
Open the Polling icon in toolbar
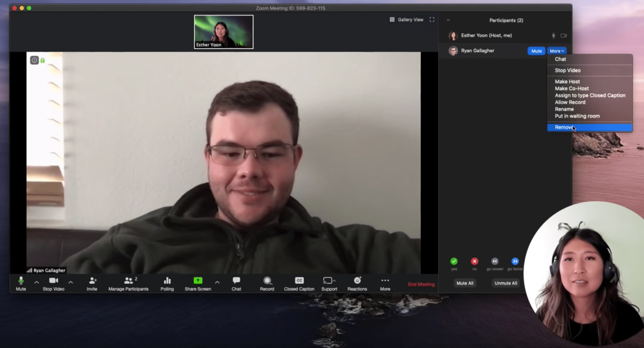(x=167, y=280)
